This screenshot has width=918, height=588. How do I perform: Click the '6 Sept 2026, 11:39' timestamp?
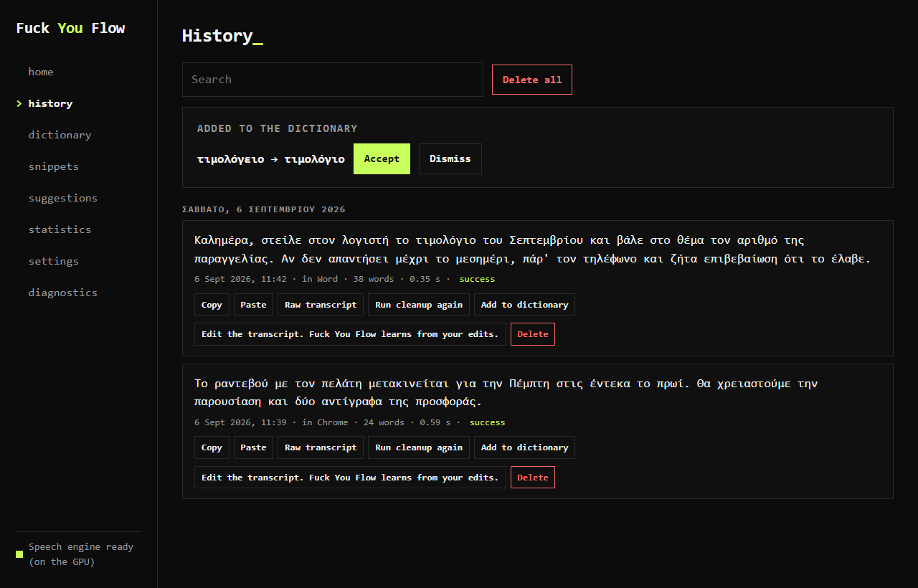pyautogui.click(x=240, y=422)
